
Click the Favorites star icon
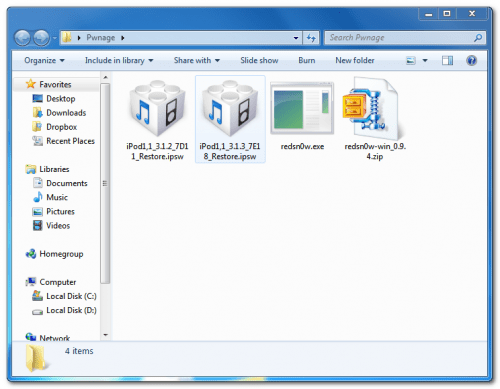click(x=30, y=84)
